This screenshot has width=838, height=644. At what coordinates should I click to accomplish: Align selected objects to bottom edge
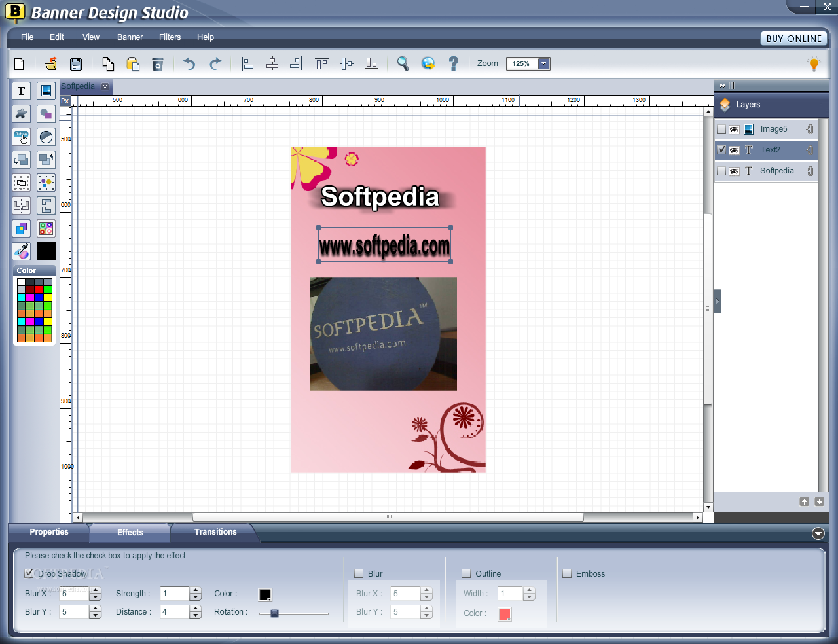371,63
